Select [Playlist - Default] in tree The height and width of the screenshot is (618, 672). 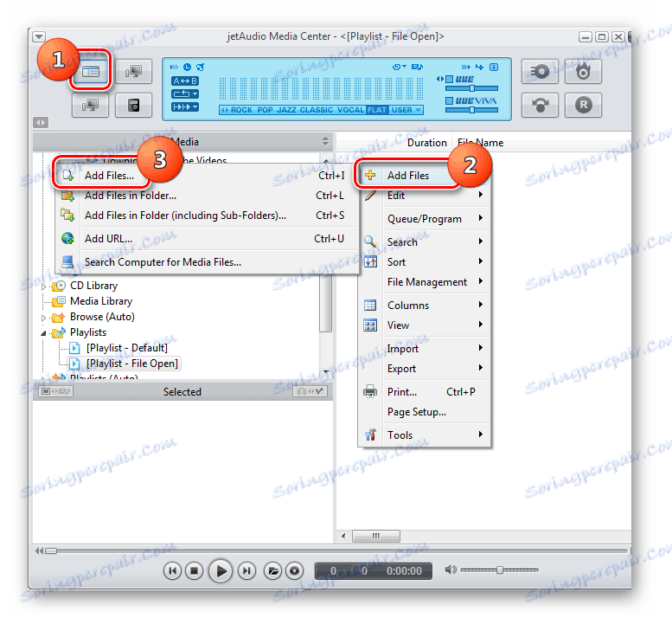pyautogui.click(x=127, y=348)
